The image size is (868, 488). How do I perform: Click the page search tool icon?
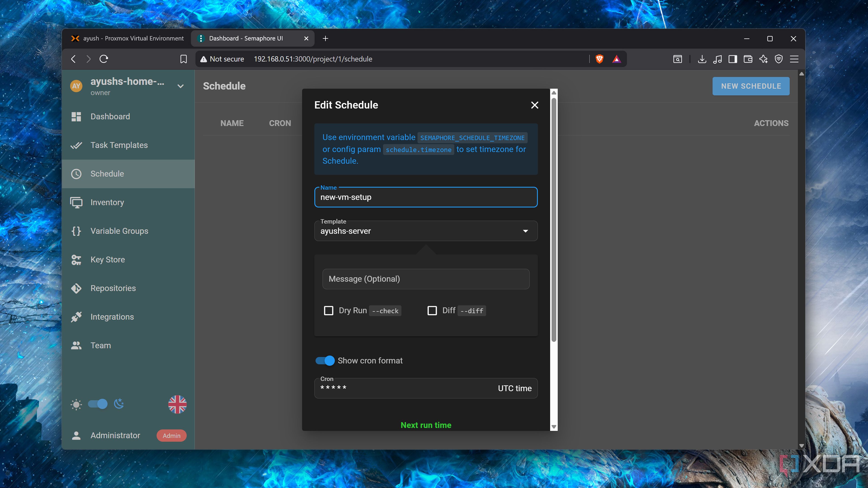pos(677,59)
